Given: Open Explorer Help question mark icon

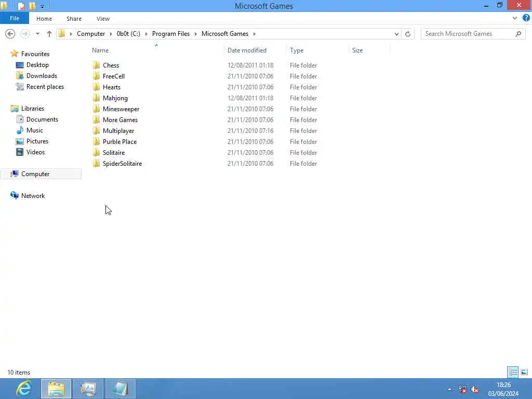Looking at the screenshot, I should click(526, 18).
